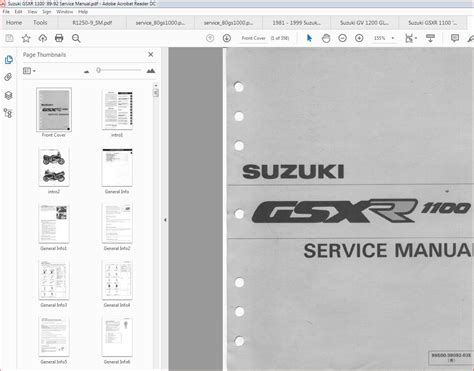The height and width of the screenshot is (371, 474).
Task: Zoom in with the plus circle
Action: tap(359, 38)
